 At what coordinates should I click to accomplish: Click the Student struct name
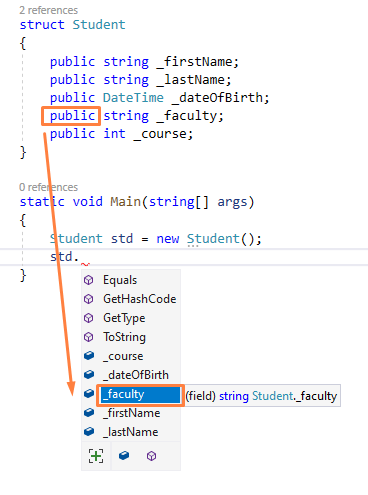99,25
